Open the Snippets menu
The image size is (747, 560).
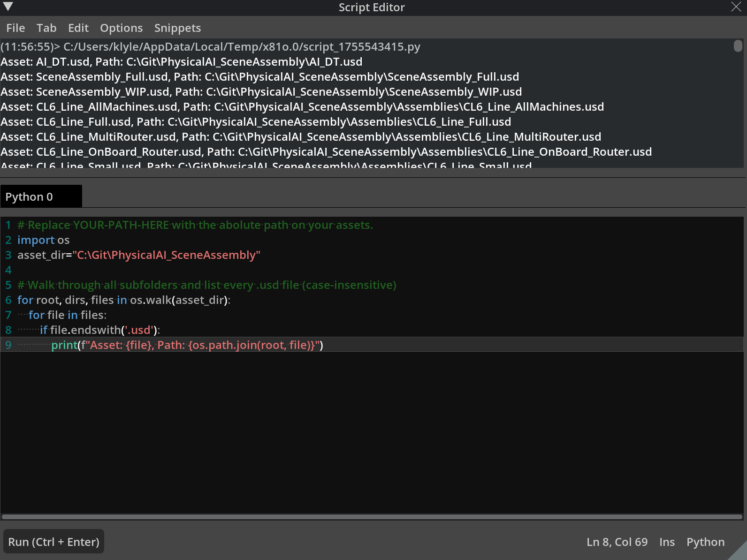click(177, 28)
